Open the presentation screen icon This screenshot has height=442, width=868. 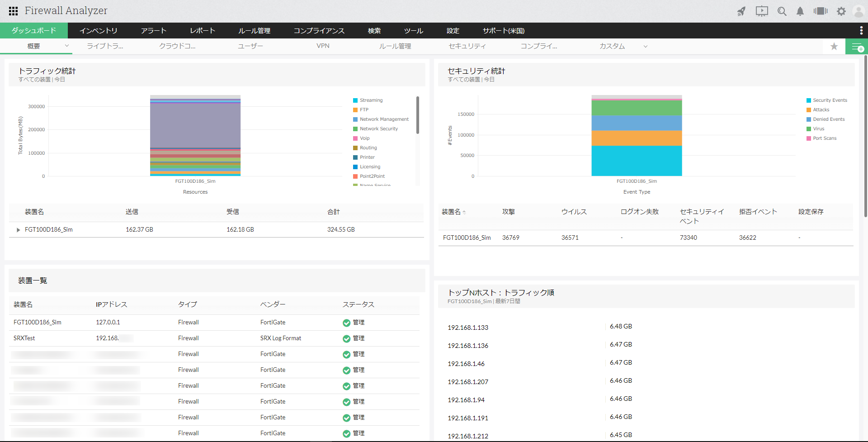coord(762,11)
